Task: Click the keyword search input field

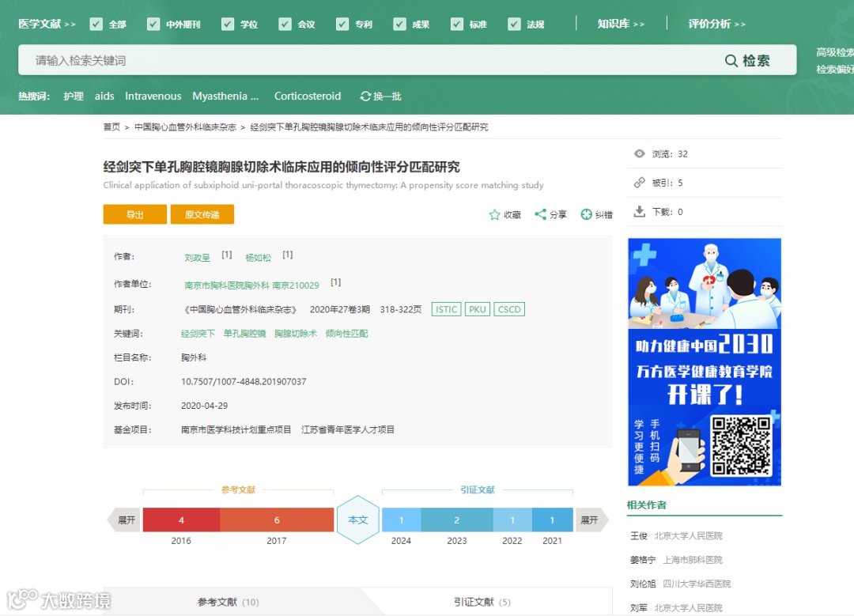Action: (316, 60)
